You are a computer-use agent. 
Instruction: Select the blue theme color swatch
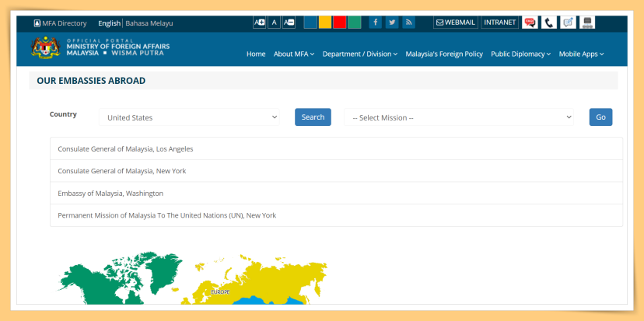coord(310,23)
